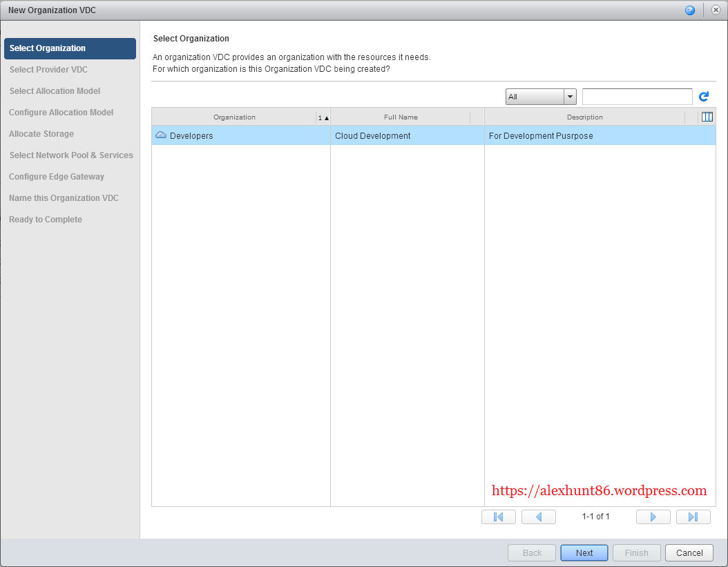Click the refresh icon beside search field
Screen dimensions: 728x567
click(704, 97)
